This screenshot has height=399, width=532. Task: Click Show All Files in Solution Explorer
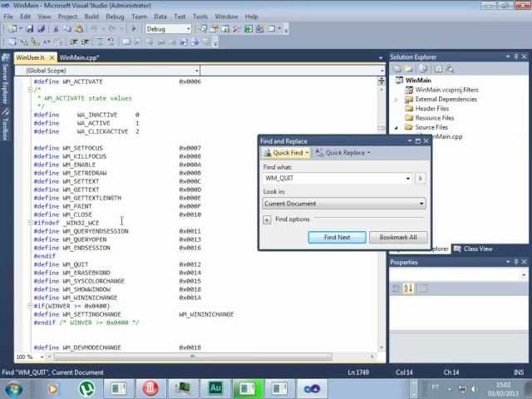point(408,69)
